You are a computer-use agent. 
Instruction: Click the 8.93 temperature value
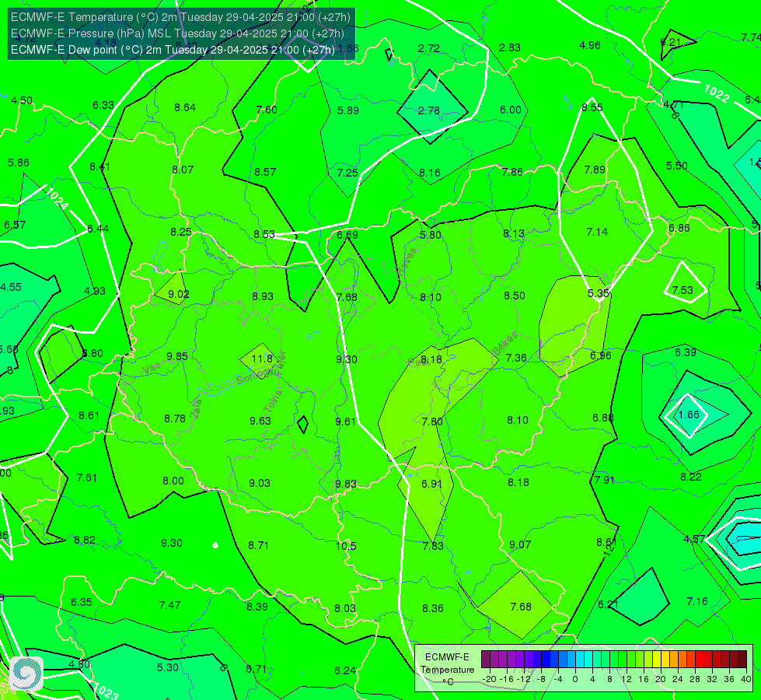tap(263, 296)
